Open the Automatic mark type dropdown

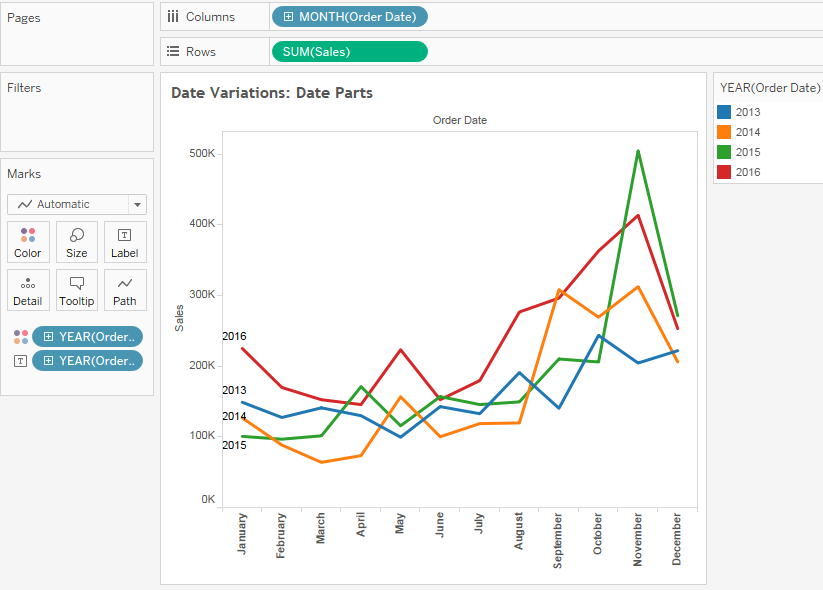pyautogui.click(x=77, y=204)
